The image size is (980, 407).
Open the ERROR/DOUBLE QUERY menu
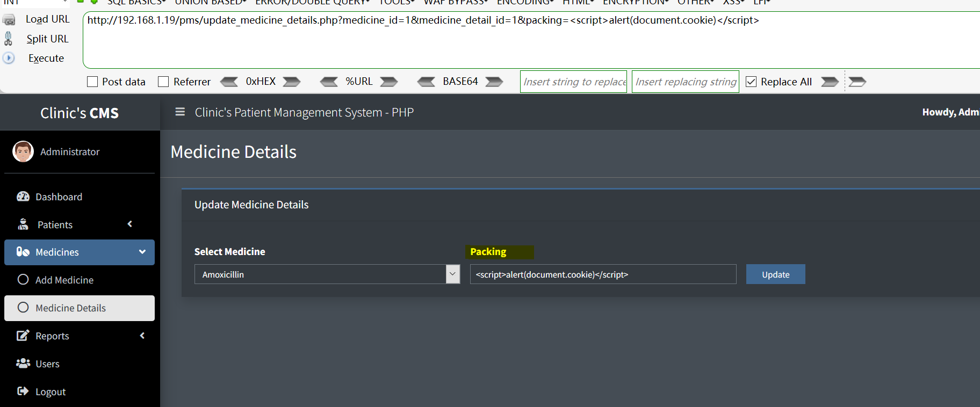click(x=313, y=3)
